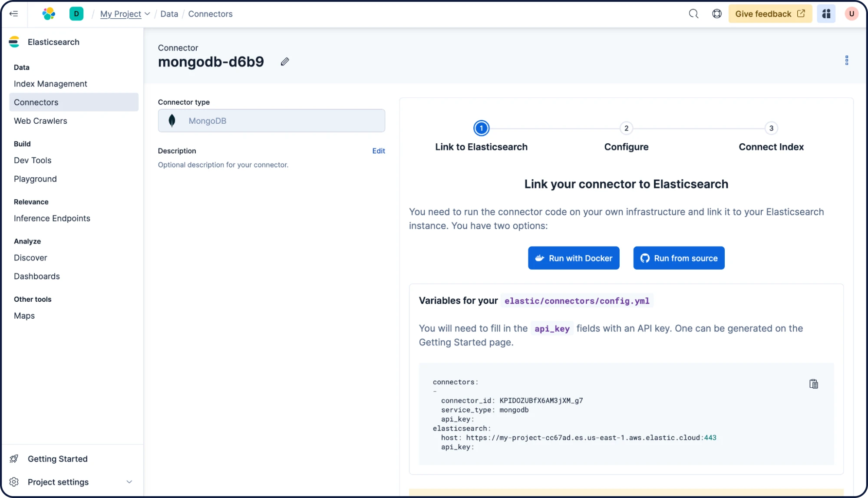Click the elastic/connectors/config.yml code label
This screenshot has height=498, width=868.
tap(577, 300)
